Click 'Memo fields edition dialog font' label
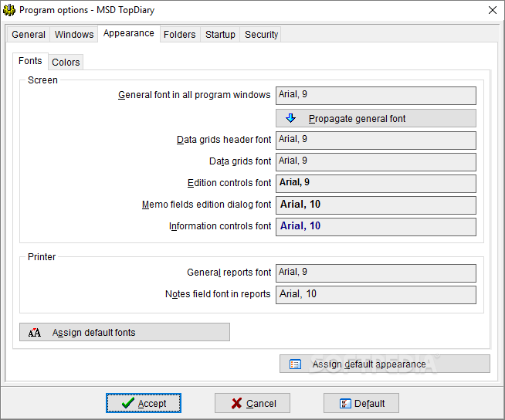The height and width of the screenshot is (420, 505). pos(206,204)
